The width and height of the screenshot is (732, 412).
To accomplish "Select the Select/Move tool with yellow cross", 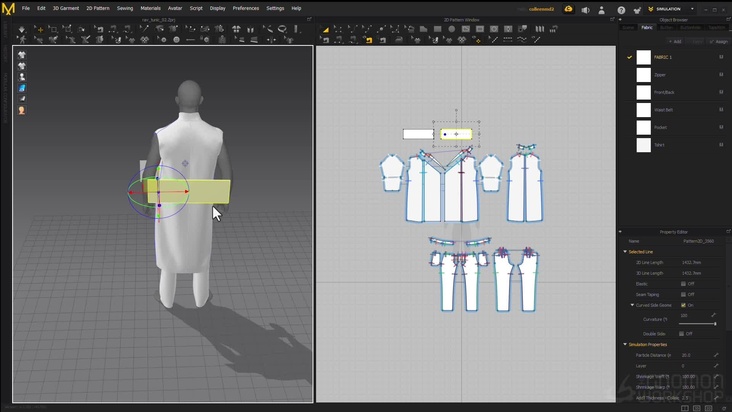I will tap(39, 29).
